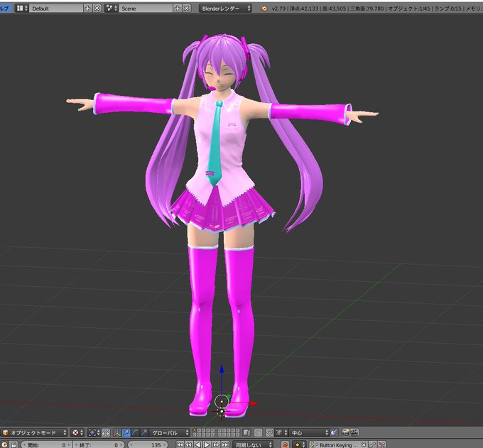
Task: Delete keyframes crossed key icon
Action: click(381, 445)
